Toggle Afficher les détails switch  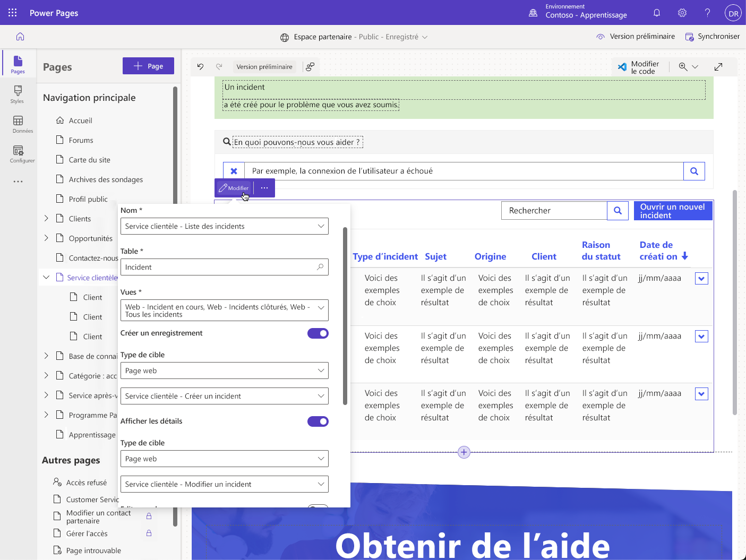click(x=318, y=421)
